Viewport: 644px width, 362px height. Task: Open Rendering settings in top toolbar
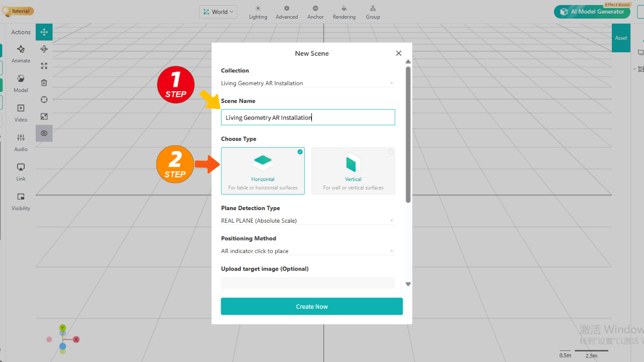344,12
